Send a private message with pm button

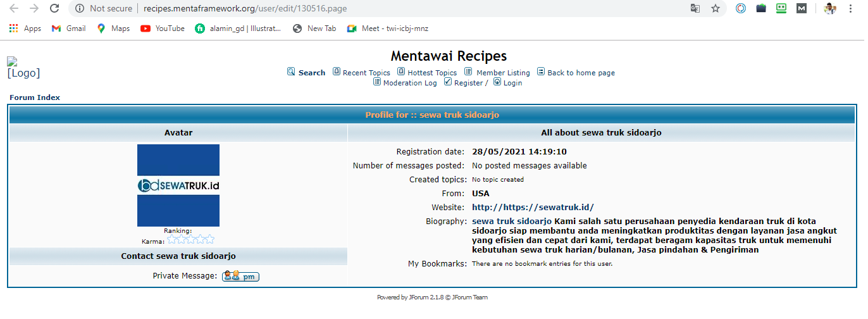pos(240,276)
